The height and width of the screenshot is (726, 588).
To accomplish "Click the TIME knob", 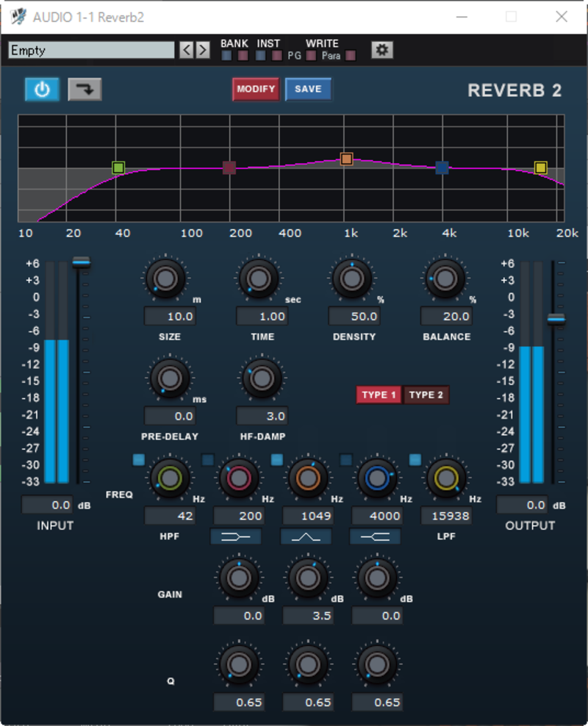I will (x=259, y=278).
